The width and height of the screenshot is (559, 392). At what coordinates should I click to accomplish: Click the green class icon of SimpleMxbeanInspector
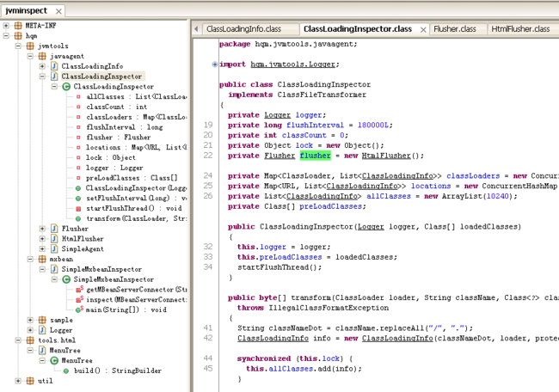[x=66, y=279]
